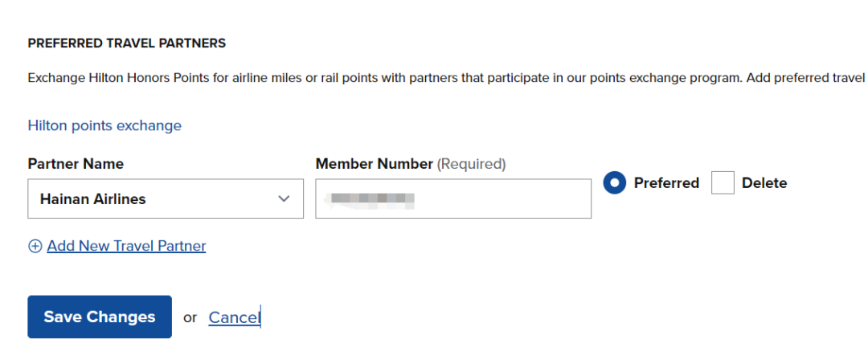Open the Hilton points exchange link
Screen dimensions: 868x356
tap(104, 125)
